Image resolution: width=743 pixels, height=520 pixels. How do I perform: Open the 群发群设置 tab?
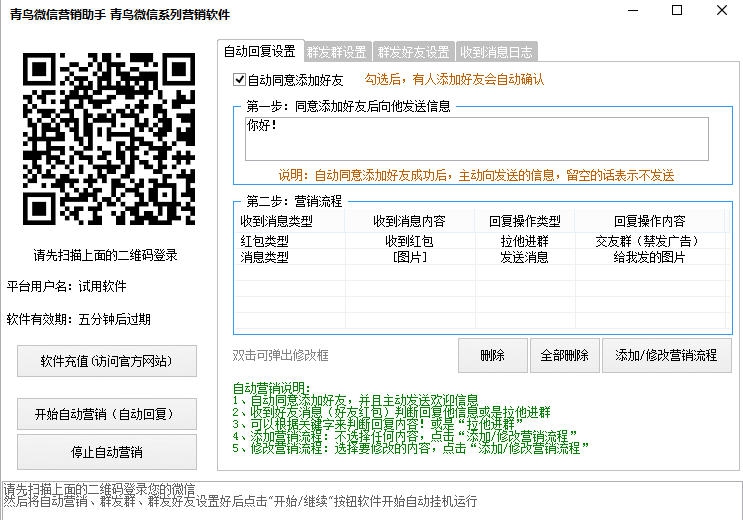(x=337, y=52)
